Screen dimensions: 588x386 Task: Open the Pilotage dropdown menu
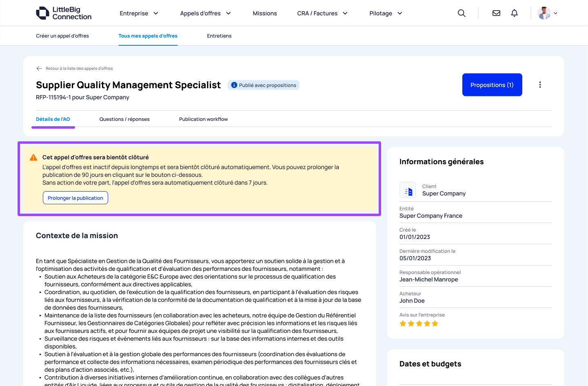386,13
